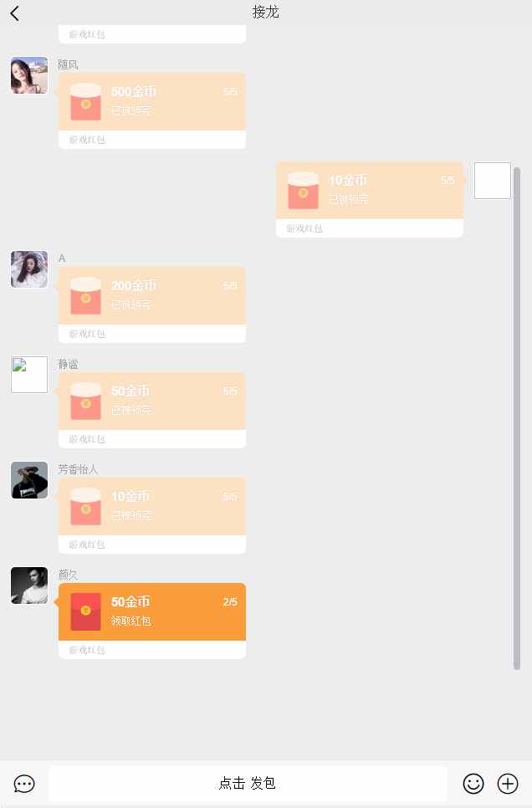Open 颜久's profile avatar
This screenshot has width=532, height=808.
(x=29, y=586)
